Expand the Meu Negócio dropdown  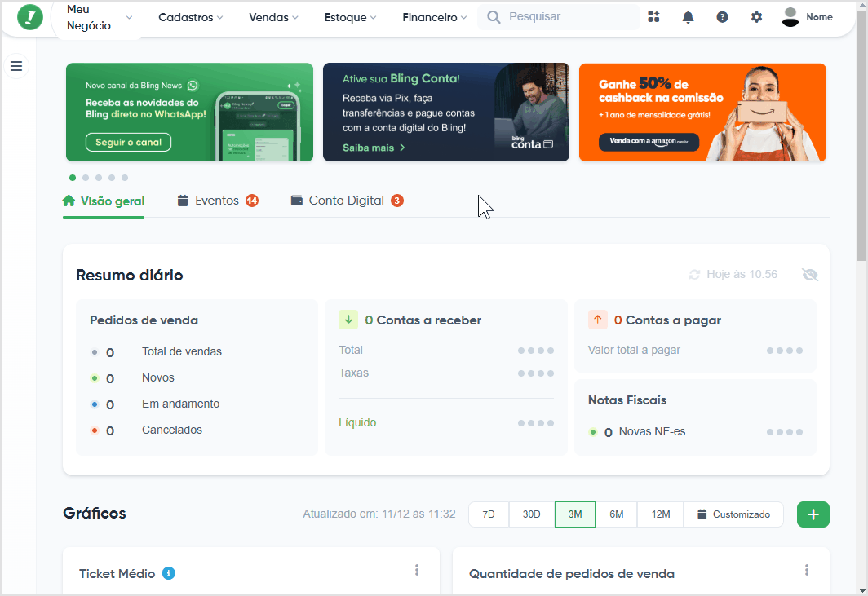coord(100,18)
